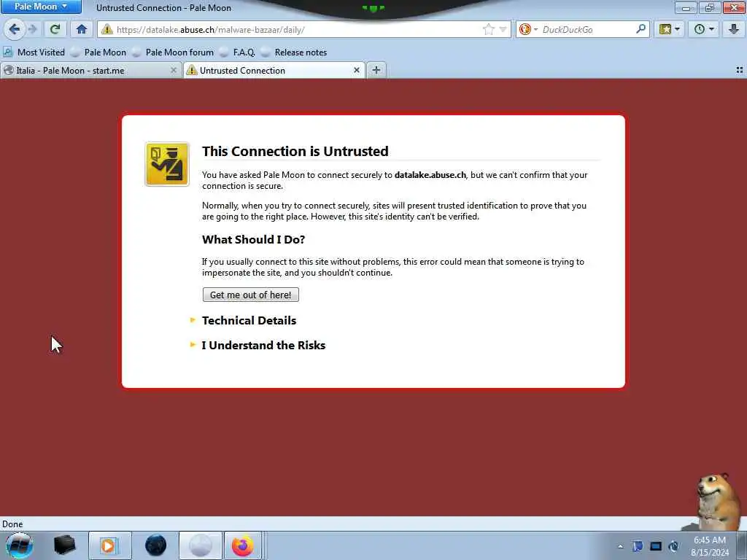This screenshot has width=747, height=560.
Task: Close the Italia start.me tab
Action: [174, 71]
